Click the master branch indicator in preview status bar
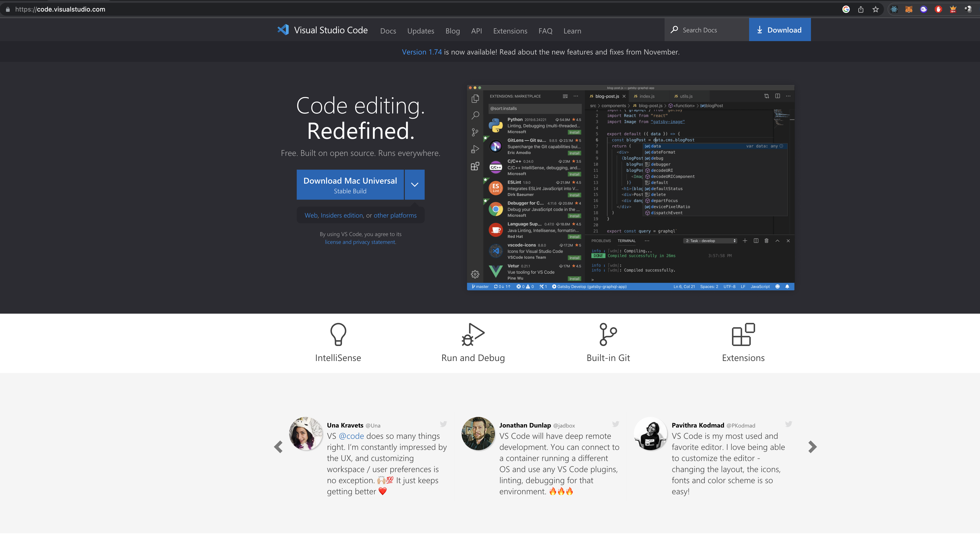This screenshot has width=980, height=546. point(480,286)
